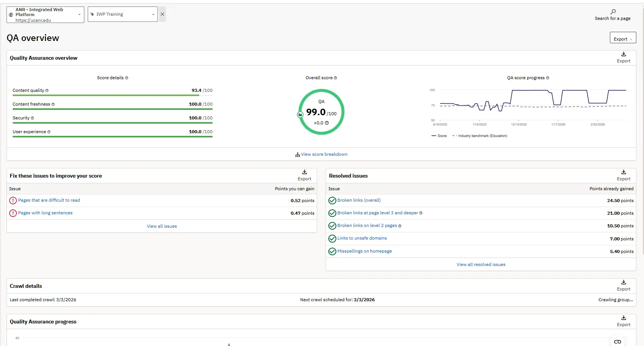Screen dimensions: 644x346
Task: Click the red alert icon beside Pages that are difficult to read
Action: tap(13, 200)
